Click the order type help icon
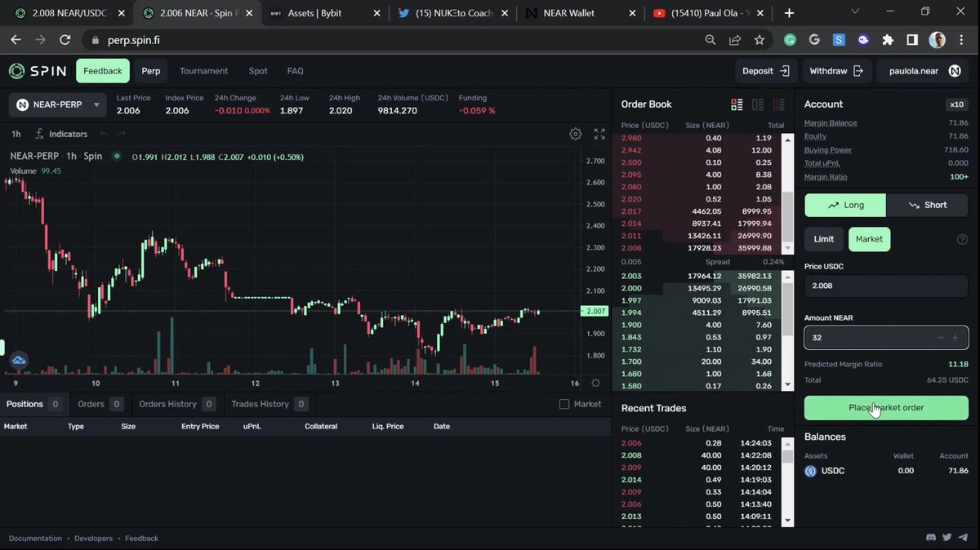 (x=962, y=239)
